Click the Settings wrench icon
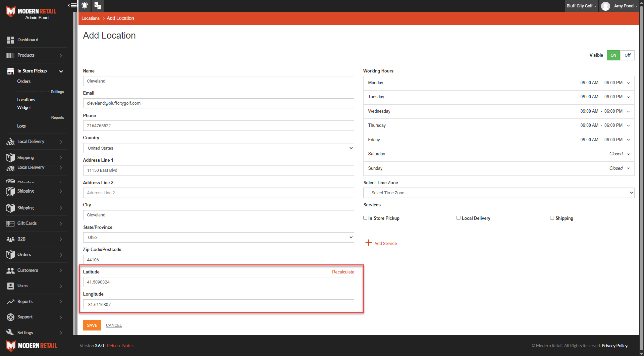 pos(10,333)
